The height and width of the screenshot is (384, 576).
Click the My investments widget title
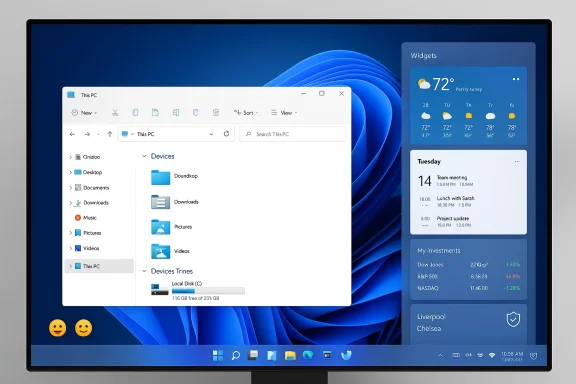(x=439, y=251)
